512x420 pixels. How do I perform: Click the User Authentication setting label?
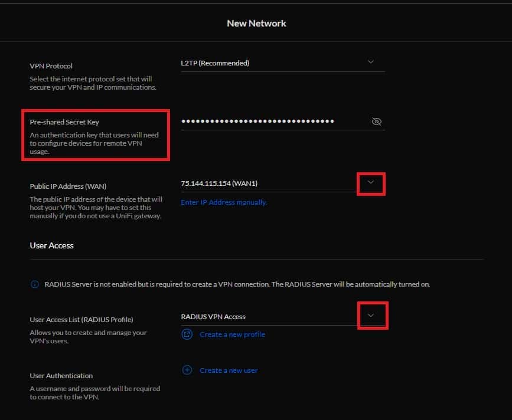61,376
